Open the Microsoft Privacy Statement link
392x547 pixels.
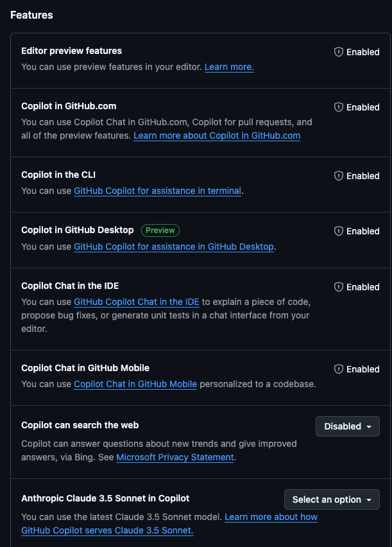click(175, 457)
